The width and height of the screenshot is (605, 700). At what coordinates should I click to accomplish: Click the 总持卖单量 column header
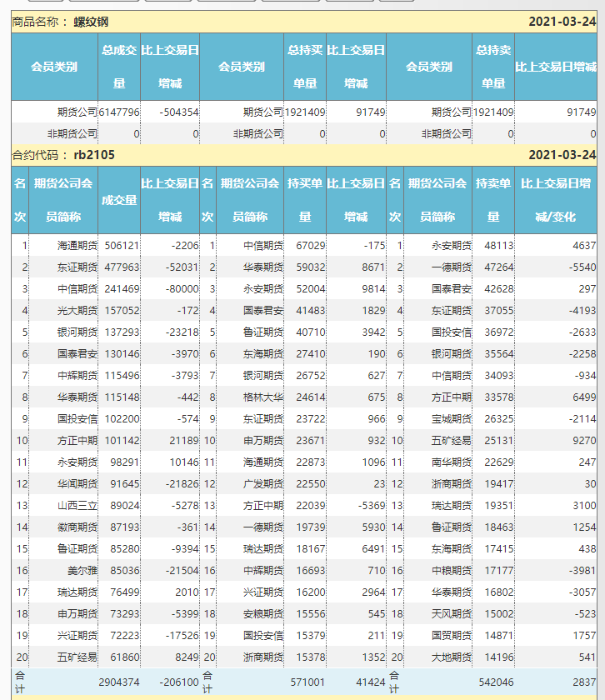click(492, 67)
